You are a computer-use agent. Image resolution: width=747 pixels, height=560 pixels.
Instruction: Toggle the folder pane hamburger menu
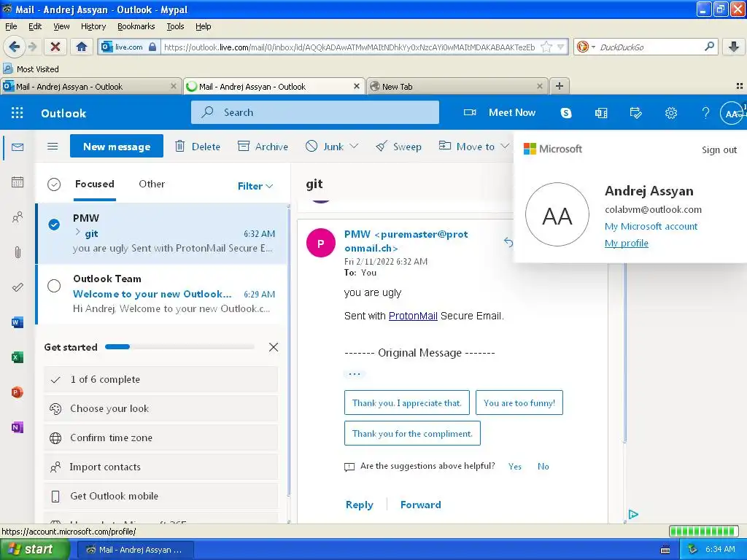tap(53, 146)
